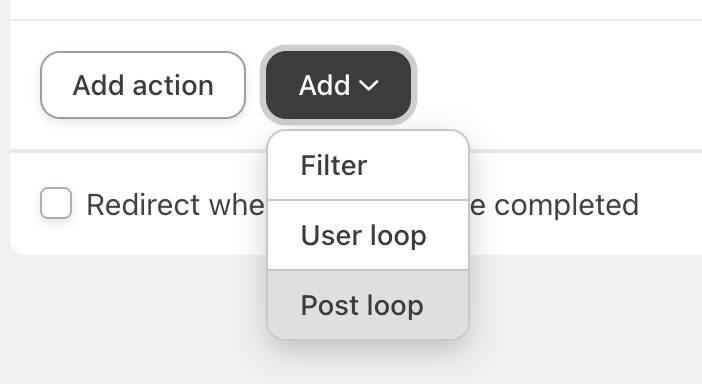
Task: Insert a User loop step
Action: [x=368, y=235]
